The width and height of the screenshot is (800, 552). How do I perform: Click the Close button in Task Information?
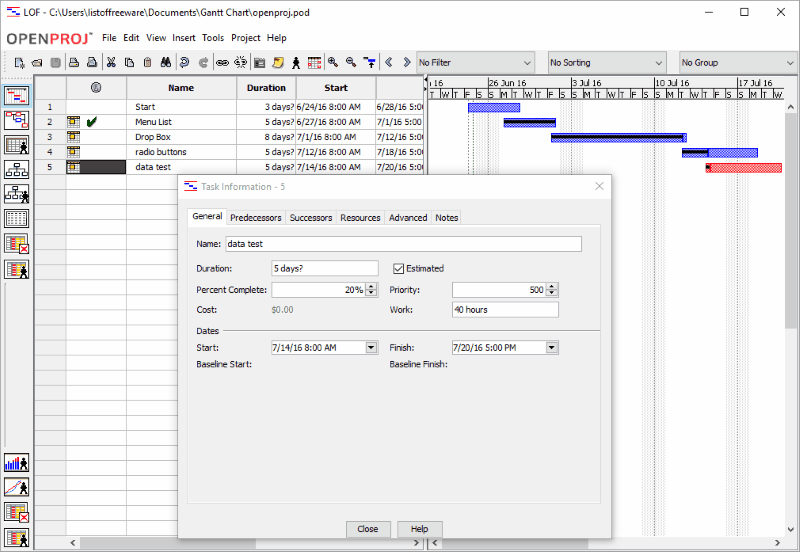pyautogui.click(x=368, y=529)
